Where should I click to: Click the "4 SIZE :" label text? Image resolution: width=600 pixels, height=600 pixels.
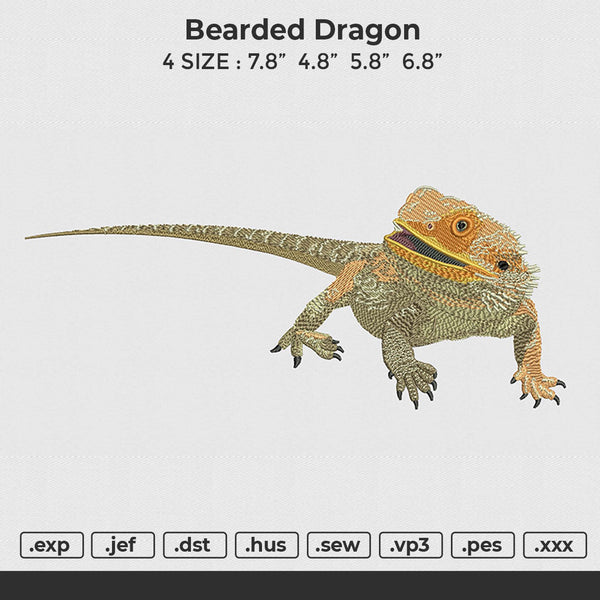coord(202,61)
